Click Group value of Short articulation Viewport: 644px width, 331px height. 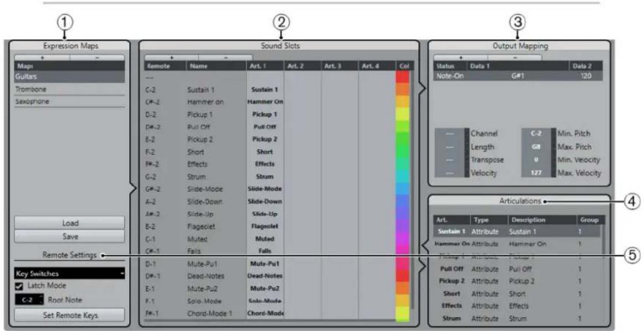[580, 294]
